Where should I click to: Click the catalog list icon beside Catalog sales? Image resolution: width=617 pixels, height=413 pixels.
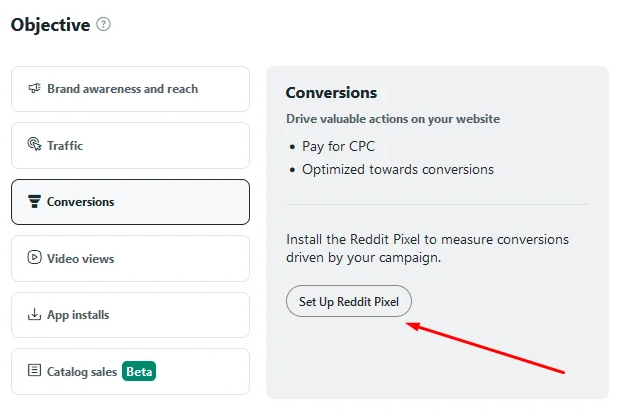pyautogui.click(x=34, y=371)
